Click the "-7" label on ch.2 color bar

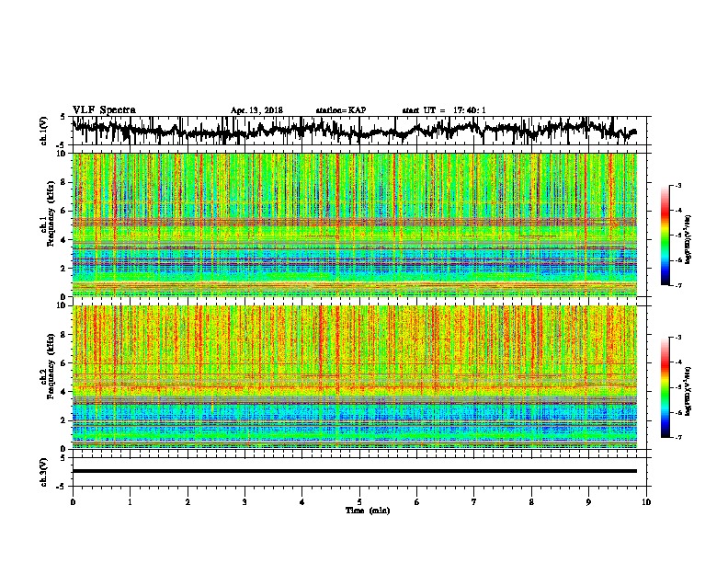click(x=677, y=438)
